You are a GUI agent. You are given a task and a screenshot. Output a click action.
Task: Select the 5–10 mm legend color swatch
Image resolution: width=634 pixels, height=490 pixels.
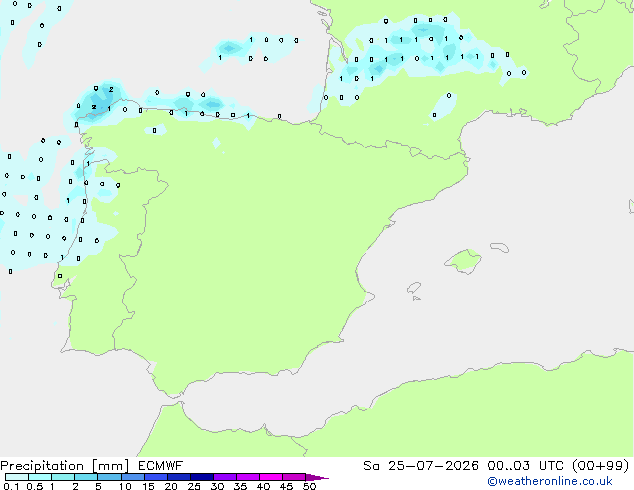pos(109,477)
